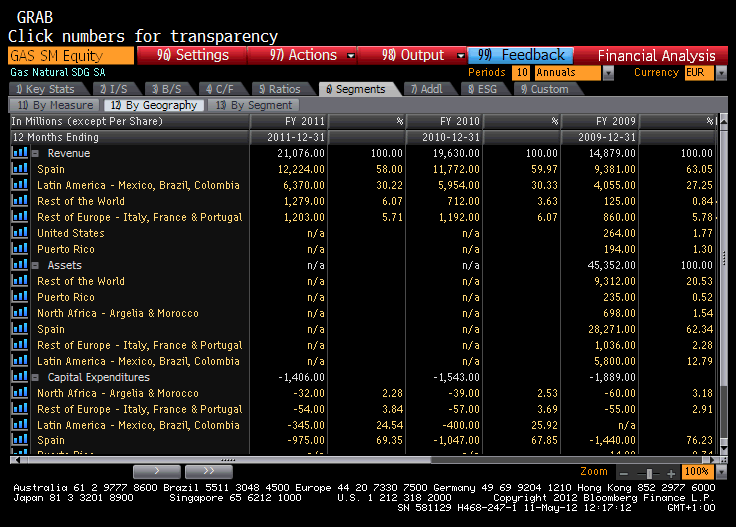Chart North Africa assets row
The width and height of the screenshot is (736, 527).
20,313
